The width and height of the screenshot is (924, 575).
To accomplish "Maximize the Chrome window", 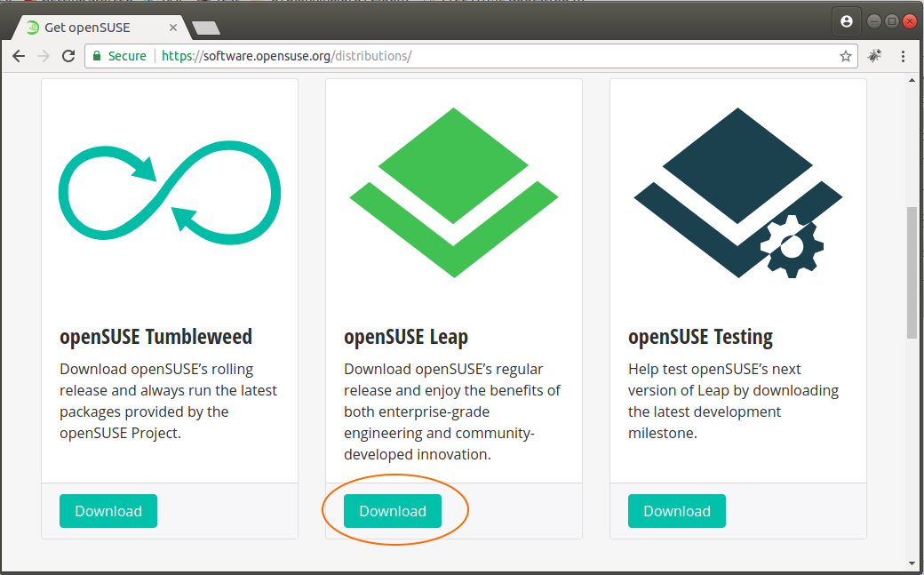I will click(x=892, y=22).
